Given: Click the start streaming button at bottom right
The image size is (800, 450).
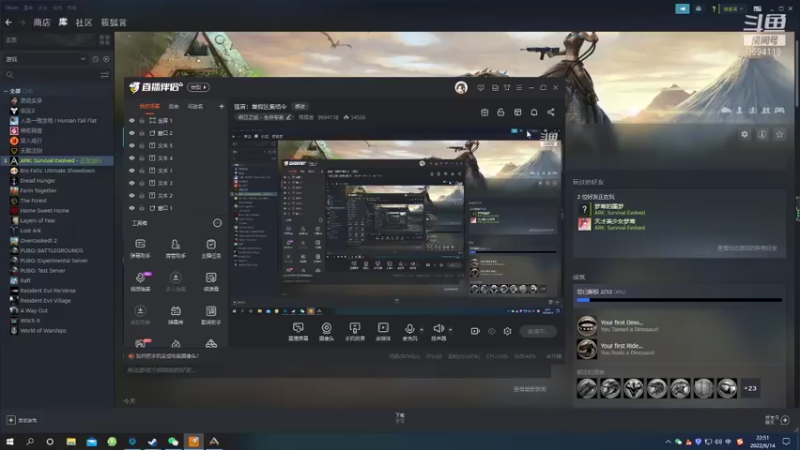Looking at the screenshot, I should [x=538, y=331].
